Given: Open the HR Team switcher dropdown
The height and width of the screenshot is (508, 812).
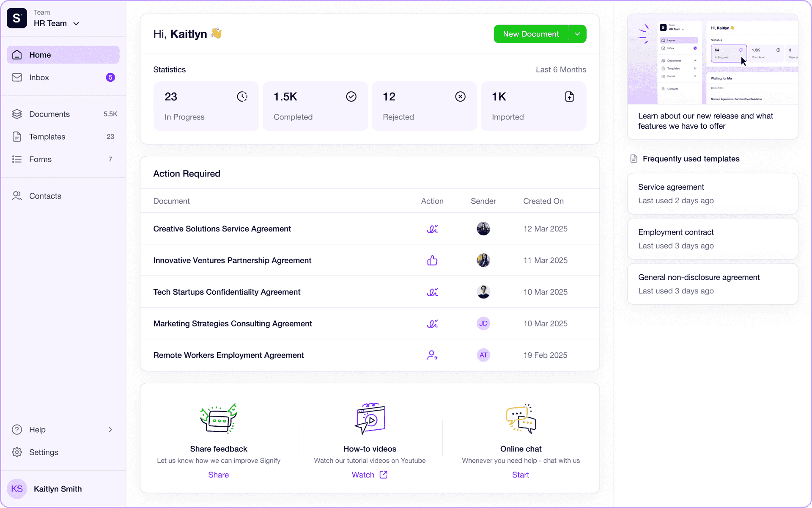Looking at the screenshot, I should pos(57,23).
